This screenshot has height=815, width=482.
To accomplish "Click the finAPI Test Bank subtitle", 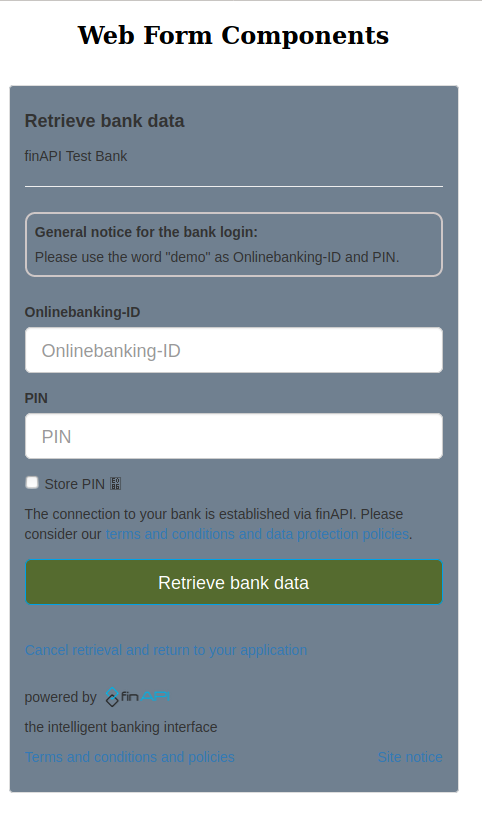I will tap(76, 156).
